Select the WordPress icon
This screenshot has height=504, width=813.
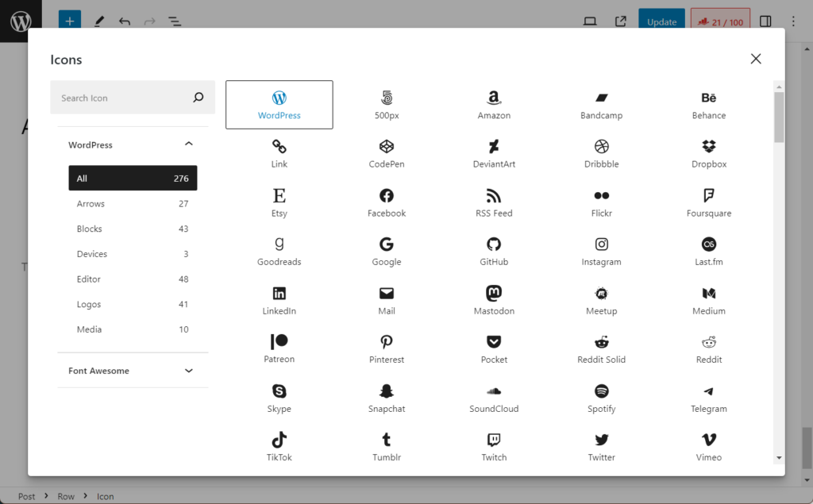(x=279, y=104)
